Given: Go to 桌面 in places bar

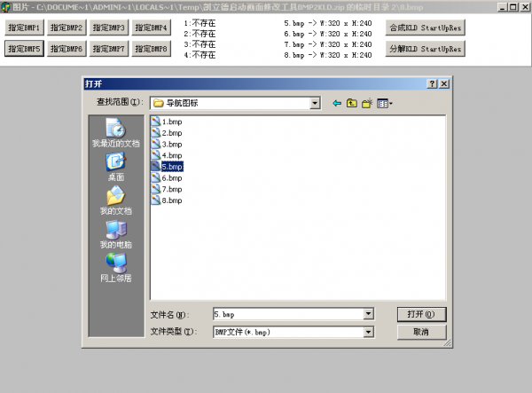Looking at the screenshot, I should click(x=115, y=167).
